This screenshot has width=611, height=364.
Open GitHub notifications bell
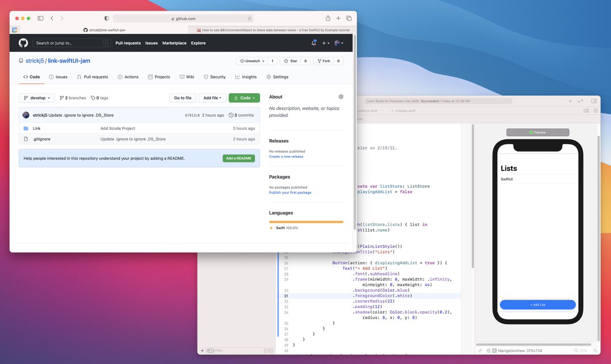pyautogui.click(x=314, y=43)
